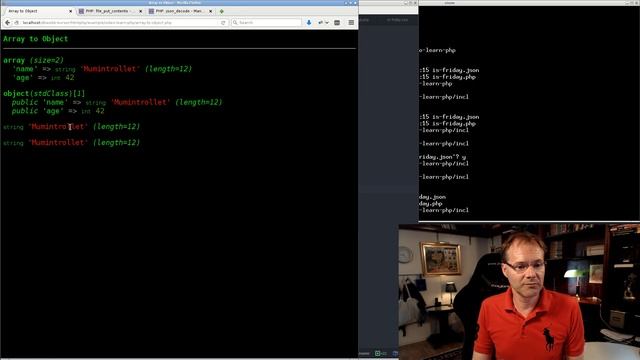640x360 pixels.
Task: Open the Firefox downloads arrow
Action: coord(309,22)
